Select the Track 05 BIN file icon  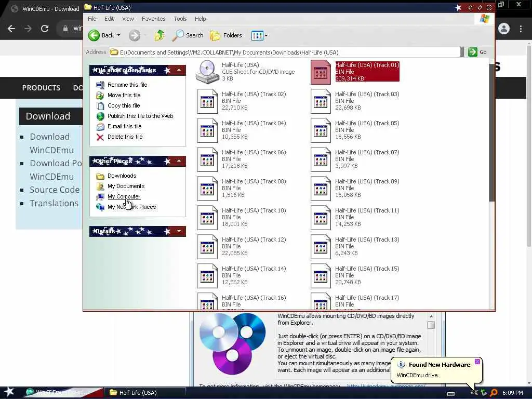coord(321,130)
